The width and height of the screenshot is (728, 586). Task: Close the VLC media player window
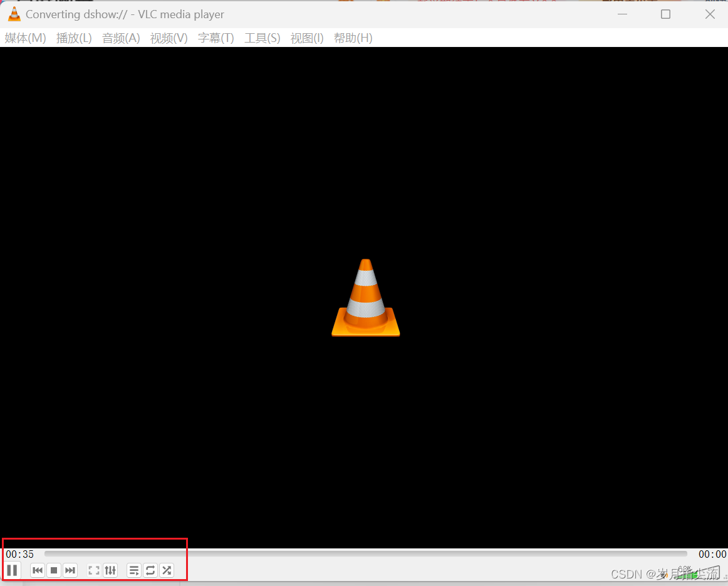pos(709,14)
